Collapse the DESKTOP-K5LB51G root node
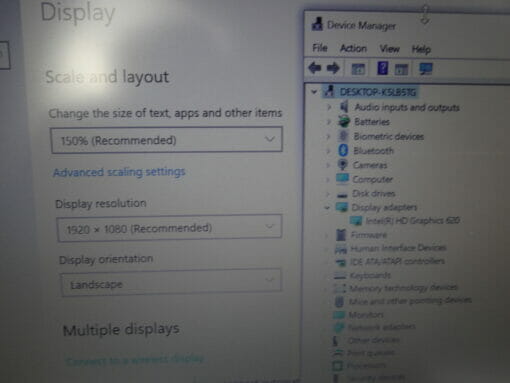 point(314,91)
